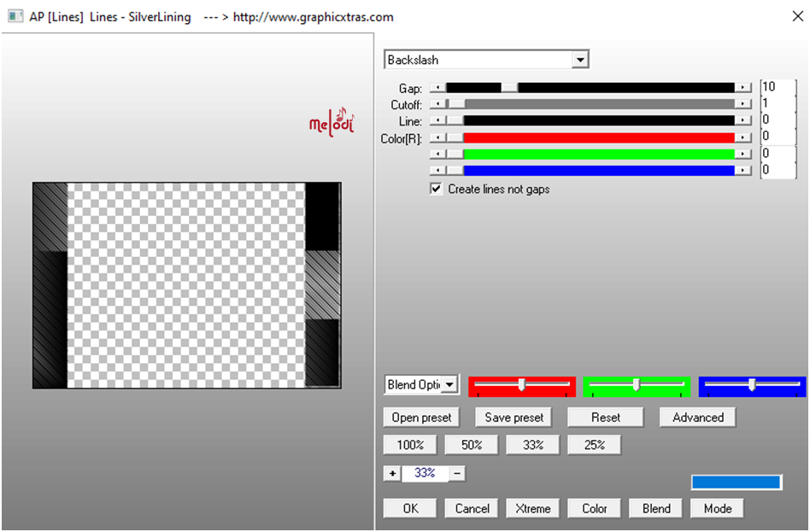Click blue slider right arrow
The width and height of the screenshot is (810, 532).
tap(742, 171)
